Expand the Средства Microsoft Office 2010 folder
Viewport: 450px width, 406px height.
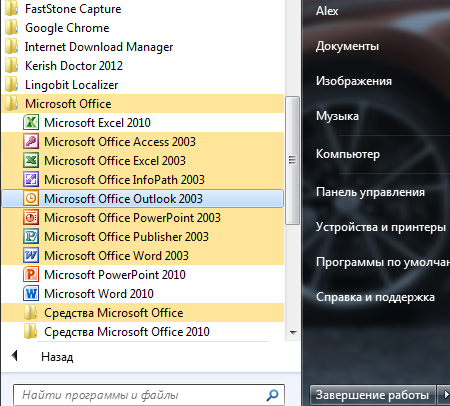[x=142, y=332]
